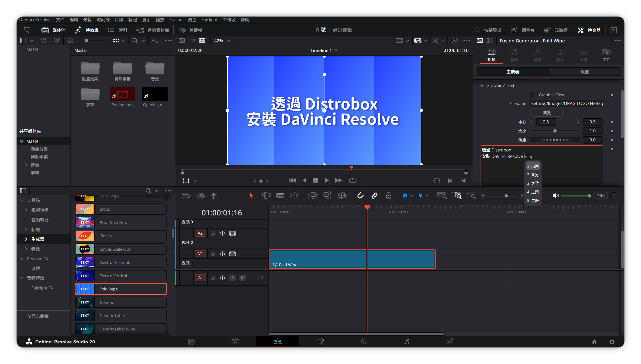The height and width of the screenshot is (364, 641).
Task: Open the Timeline 1 dropdown
Action: pyautogui.click(x=324, y=50)
